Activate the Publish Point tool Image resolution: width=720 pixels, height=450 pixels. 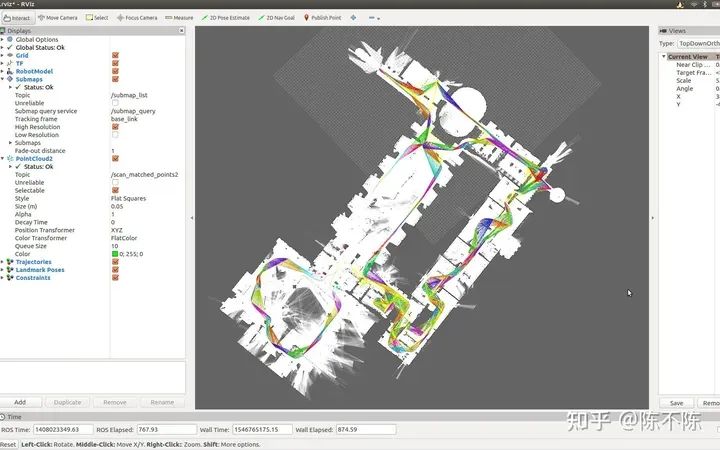click(x=322, y=17)
